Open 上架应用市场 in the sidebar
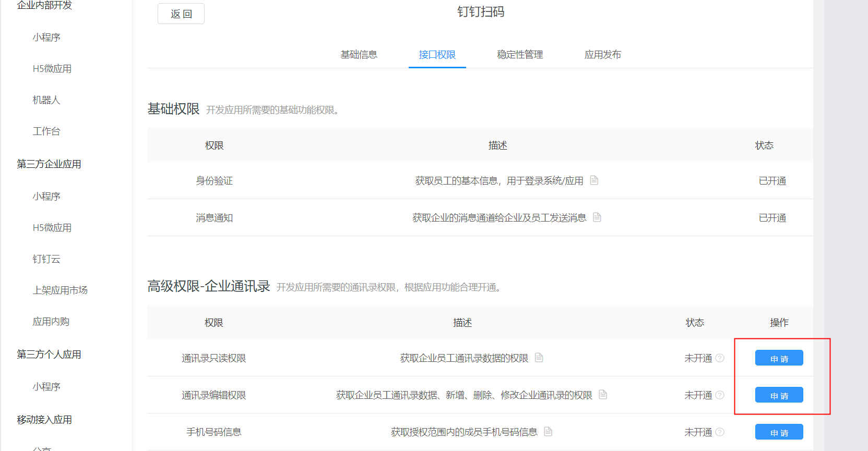 point(60,290)
